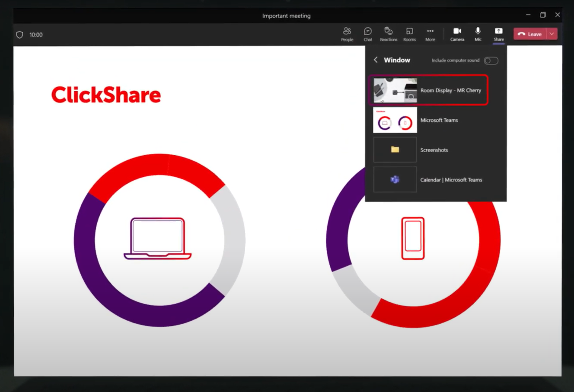Click the Teams logo thumbnail for Calendar
The width and height of the screenshot is (574, 392).
[x=395, y=179]
